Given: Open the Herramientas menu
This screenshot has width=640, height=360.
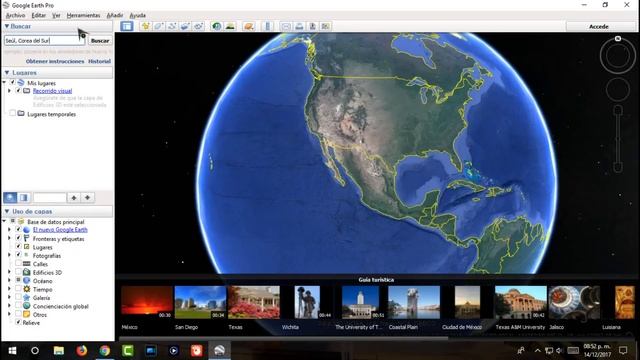Looking at the screenshot, I should pos(83,15).
